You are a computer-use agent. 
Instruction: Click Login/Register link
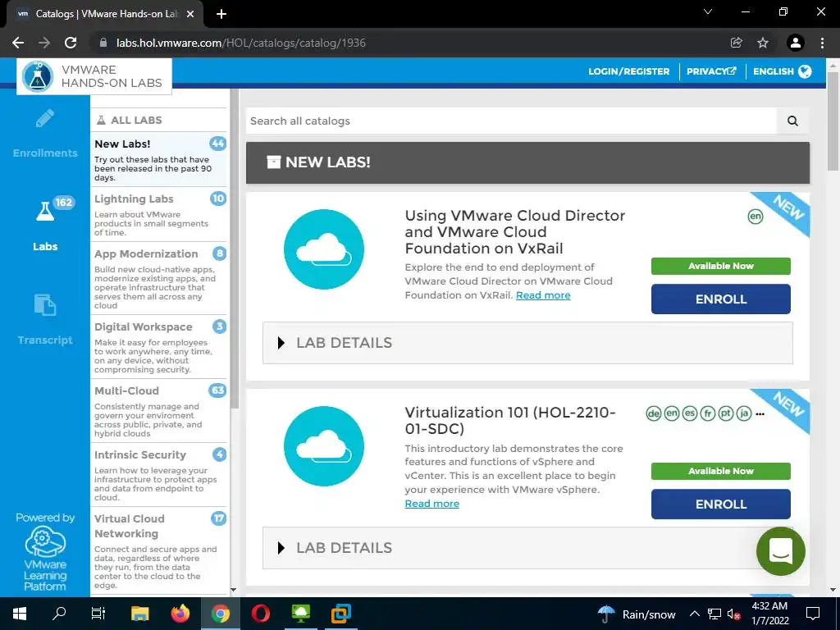pos(628,71)
